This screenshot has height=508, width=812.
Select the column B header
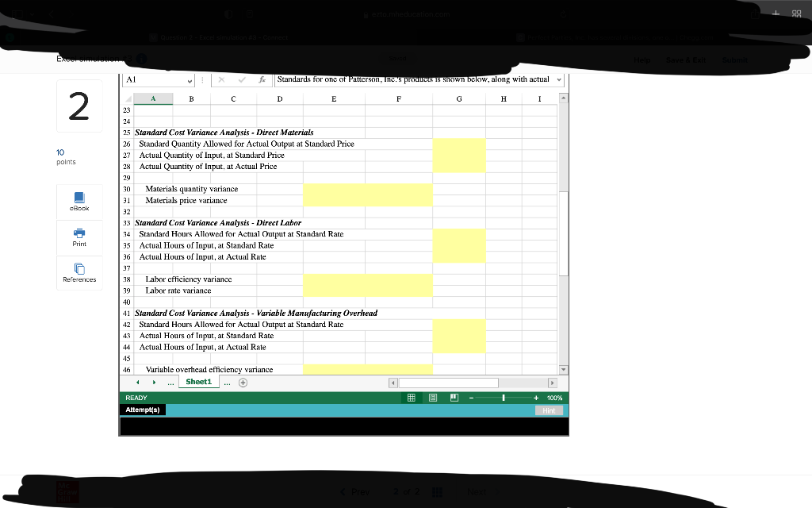tap(190, 98)
